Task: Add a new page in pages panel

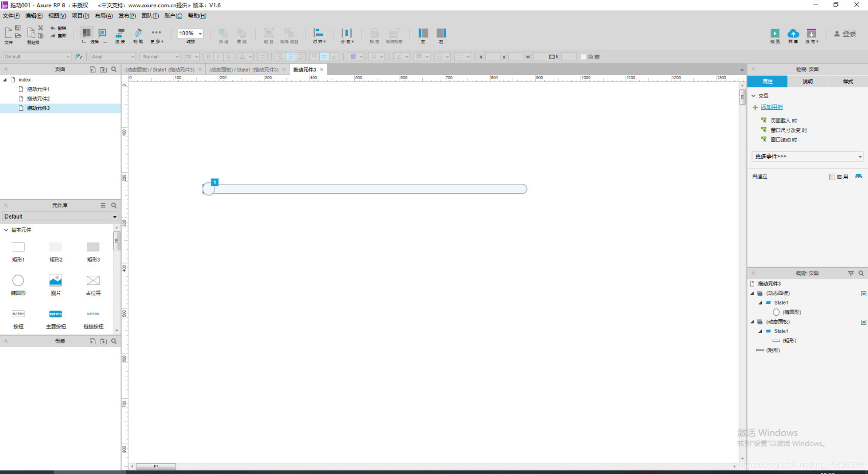Action: pyautogui.click(x=92, y=69)
